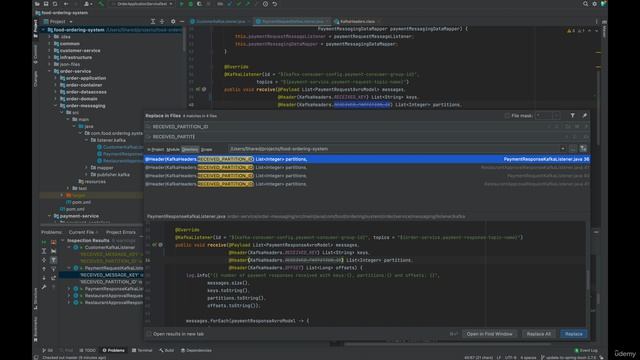Click the browse directory button next to path

[x=573, y=149]
